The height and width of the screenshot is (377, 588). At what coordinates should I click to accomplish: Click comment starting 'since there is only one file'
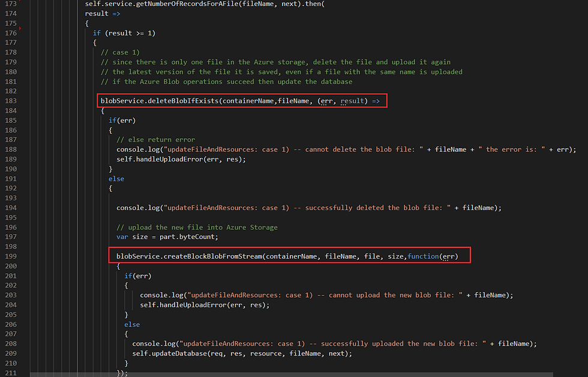(x=275, y=62)
